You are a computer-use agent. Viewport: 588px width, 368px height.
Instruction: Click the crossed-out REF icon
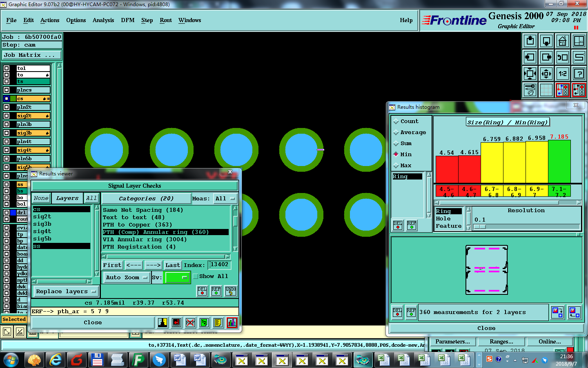tap(190, 323)
